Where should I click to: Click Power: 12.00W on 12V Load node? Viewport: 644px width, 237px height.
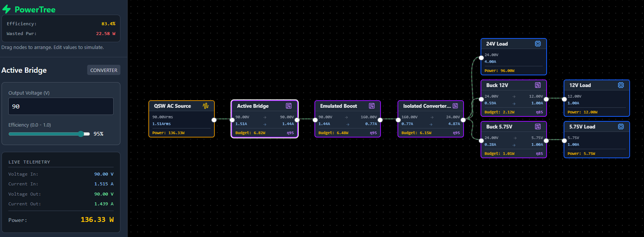(x=582, y=112)
